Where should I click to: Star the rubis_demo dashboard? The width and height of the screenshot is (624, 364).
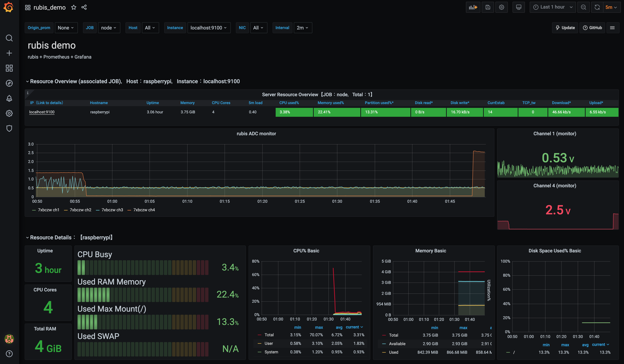pyautogui.click(x=74, y=7)
